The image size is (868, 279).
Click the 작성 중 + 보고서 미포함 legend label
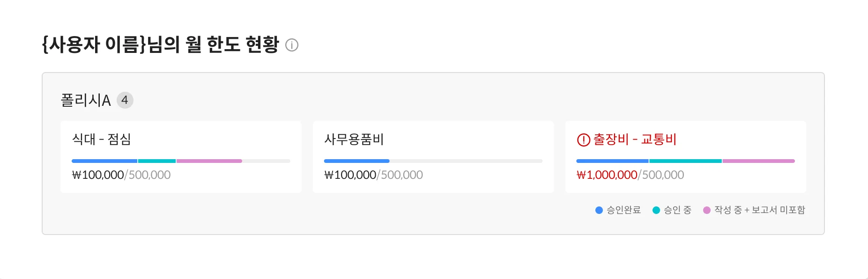coord(759,210)
